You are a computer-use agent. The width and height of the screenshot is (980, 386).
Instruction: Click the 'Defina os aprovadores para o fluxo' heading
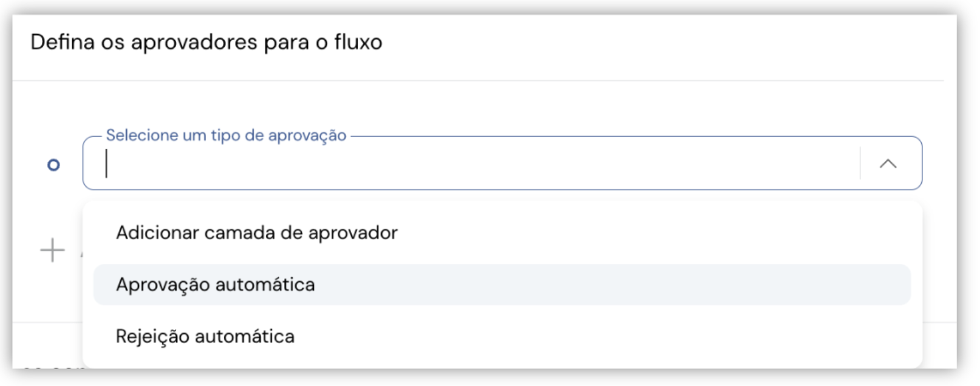[206, 42]
